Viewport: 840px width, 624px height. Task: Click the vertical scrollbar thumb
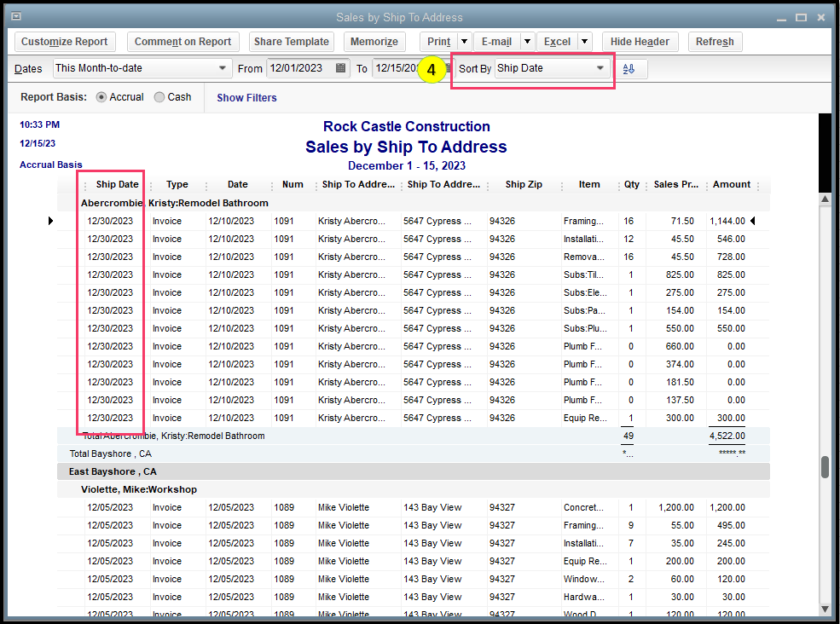tap(825, 467)
